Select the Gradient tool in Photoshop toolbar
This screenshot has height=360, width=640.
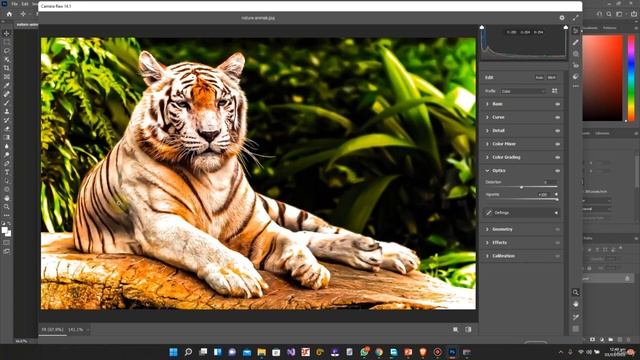7,138
